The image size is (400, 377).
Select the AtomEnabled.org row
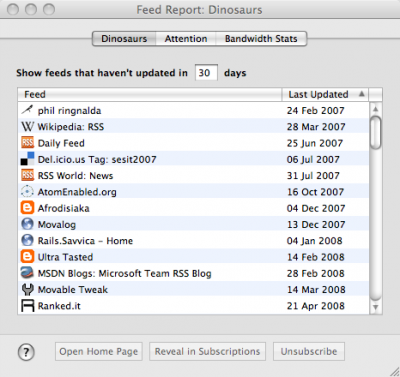[194, 192]
